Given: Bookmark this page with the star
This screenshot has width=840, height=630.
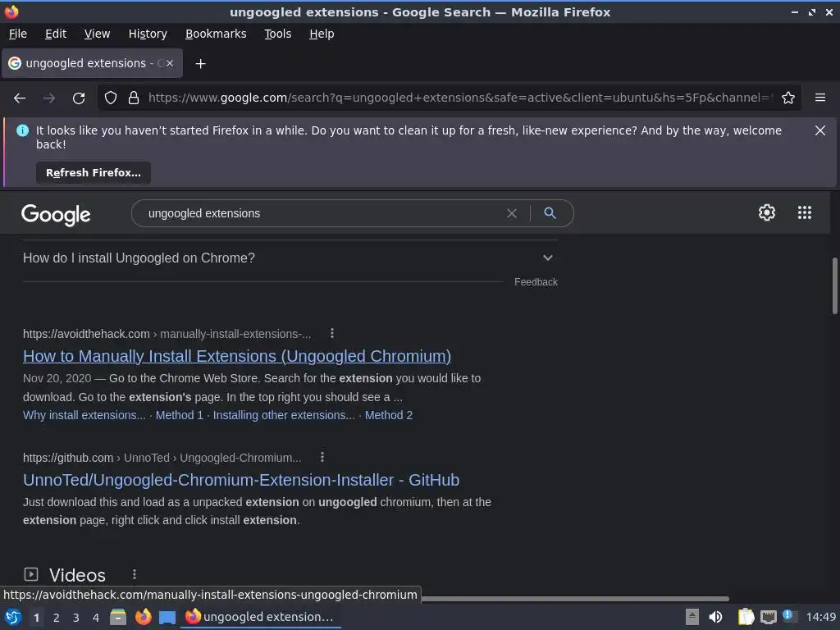Looking at the screenshot, I should point(788,98).
